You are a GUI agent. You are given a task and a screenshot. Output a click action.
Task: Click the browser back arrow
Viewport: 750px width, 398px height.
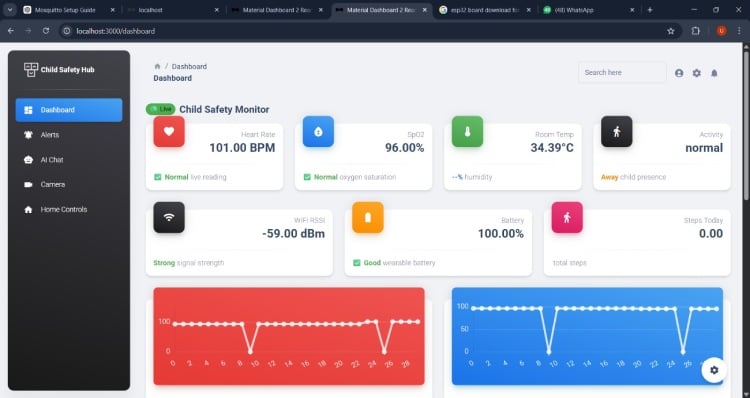11,31
